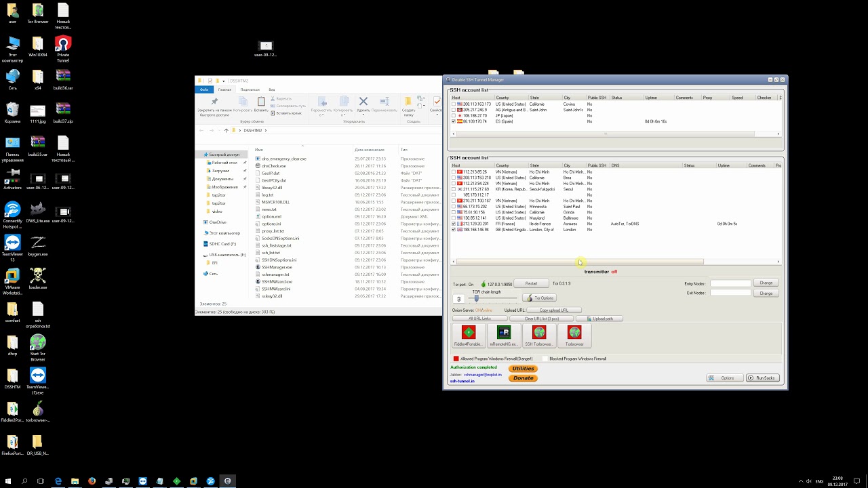Open Tor Browser desktop shortcut
Image resolution: width=868 pixels, height=488 pixels.
click(x=38, y=14)
